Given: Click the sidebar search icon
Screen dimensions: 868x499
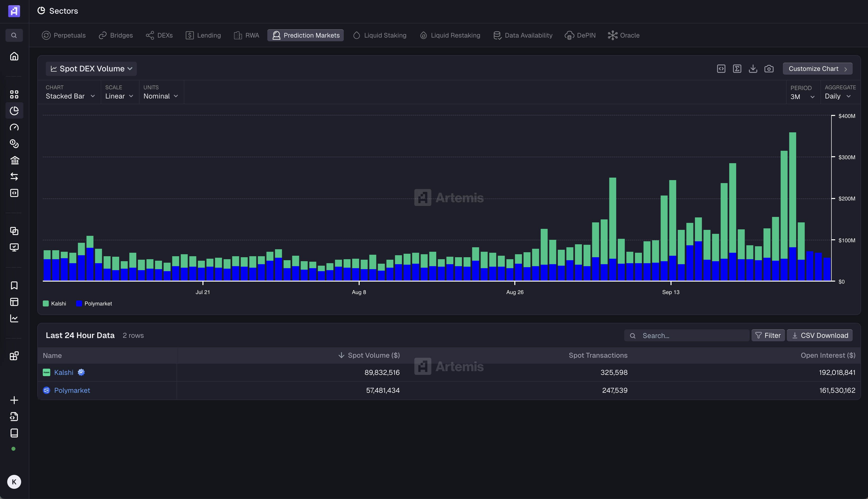Looking at the screenshot, I should (14, 35).
